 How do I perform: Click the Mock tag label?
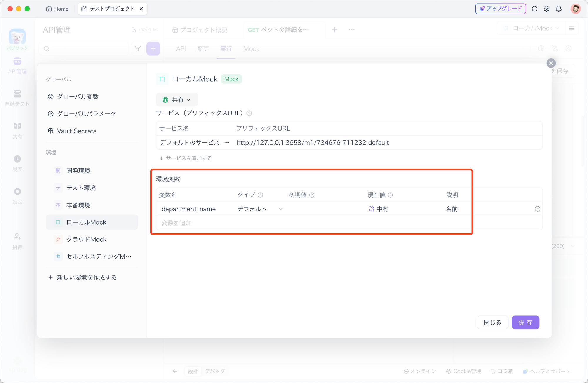(231, 79)
